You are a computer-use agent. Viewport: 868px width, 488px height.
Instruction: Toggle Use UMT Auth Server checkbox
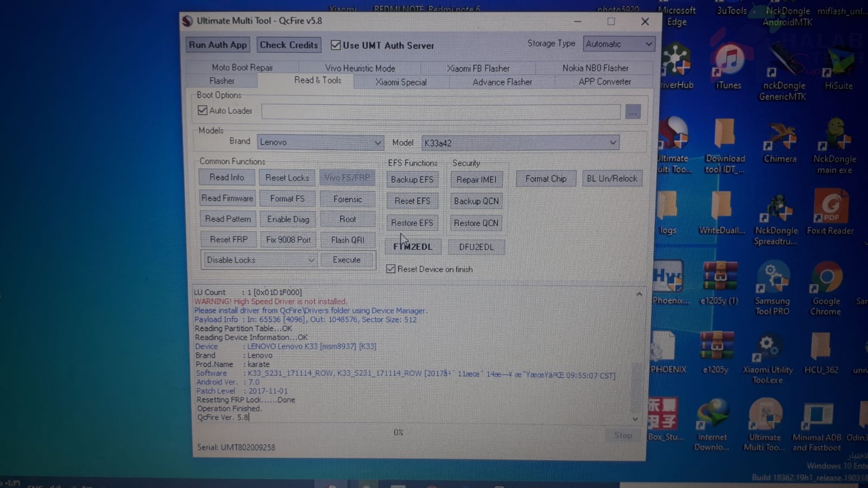tap(336, 45)
